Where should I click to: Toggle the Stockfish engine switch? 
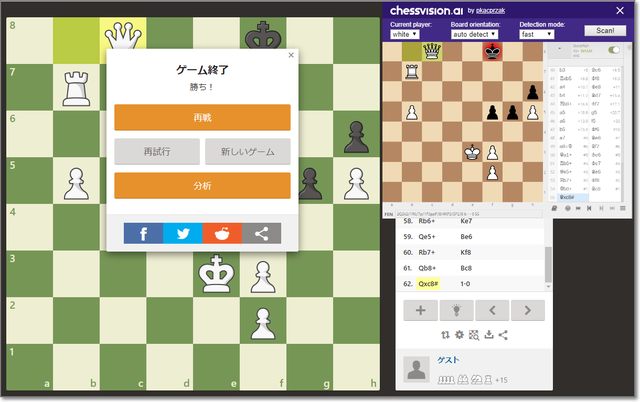click(x=614, y=49)
